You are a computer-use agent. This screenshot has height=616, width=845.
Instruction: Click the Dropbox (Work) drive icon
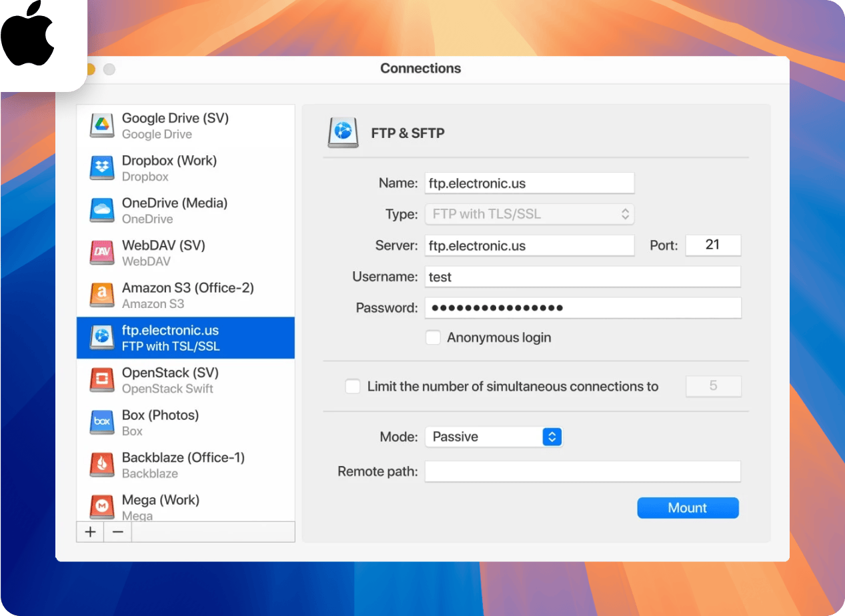click(101, 168)
